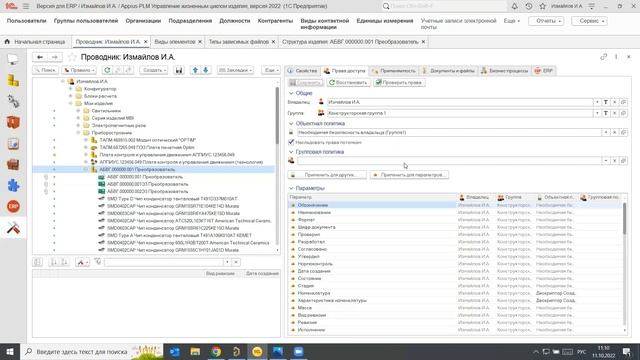
Task: Click the monitor icon in left sidebar
Action: (x=13, y=60)
